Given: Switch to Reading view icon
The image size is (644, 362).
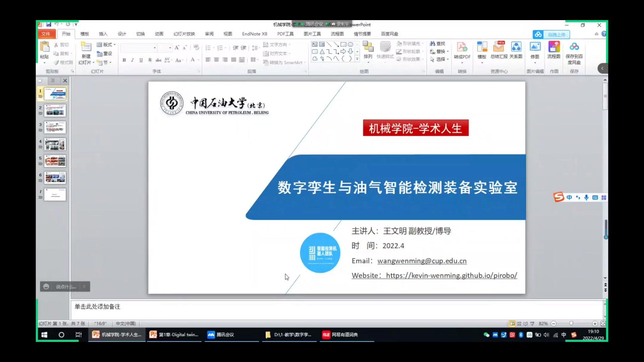Looking at the screenshot, I should pyautogui.click(x=526, y=324).
